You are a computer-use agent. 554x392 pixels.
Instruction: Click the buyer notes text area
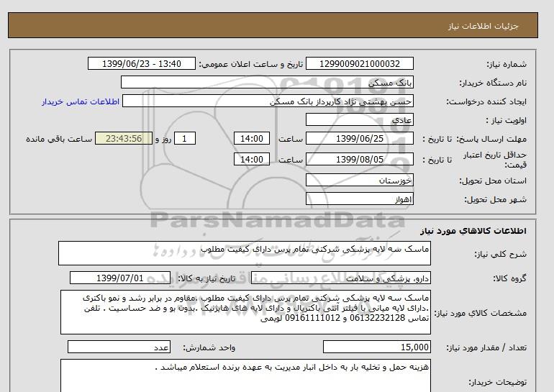247,375
